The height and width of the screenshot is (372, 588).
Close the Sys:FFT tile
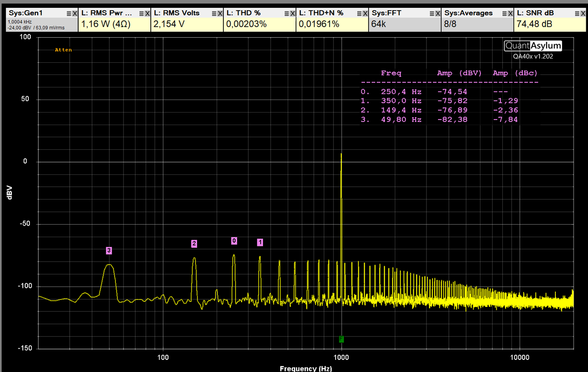[x=438, y=13]
